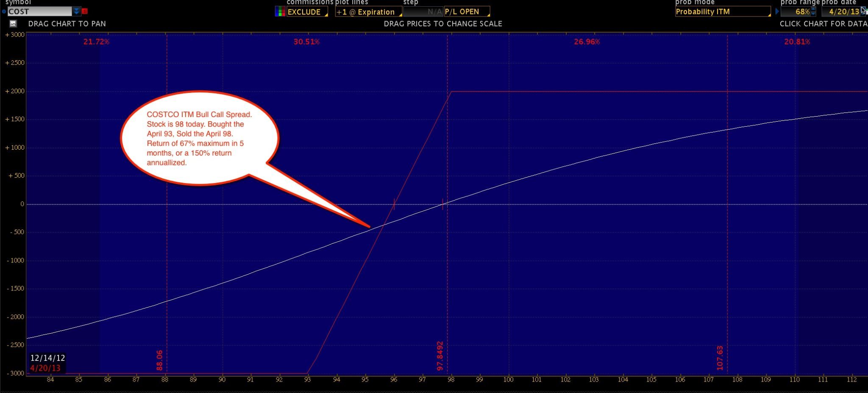
Task: Click the 21.72% probability label
Action: click(x=96, y=42)
